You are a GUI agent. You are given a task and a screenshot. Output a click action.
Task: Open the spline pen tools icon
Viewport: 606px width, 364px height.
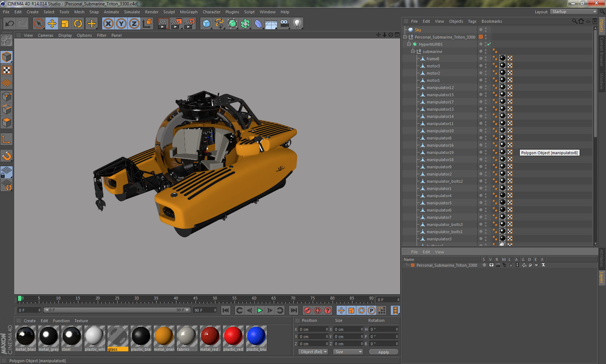tap(219, 24)
